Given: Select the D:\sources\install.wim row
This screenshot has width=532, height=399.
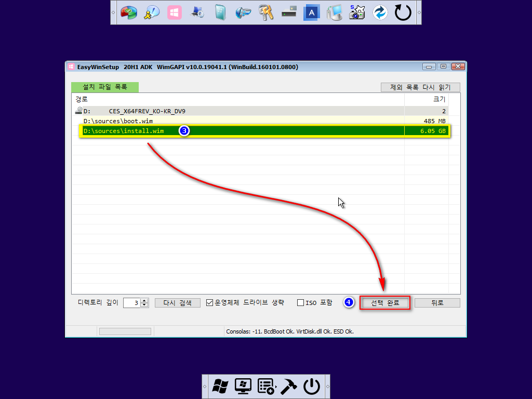Looking at the screenshot, I should 264,131.
